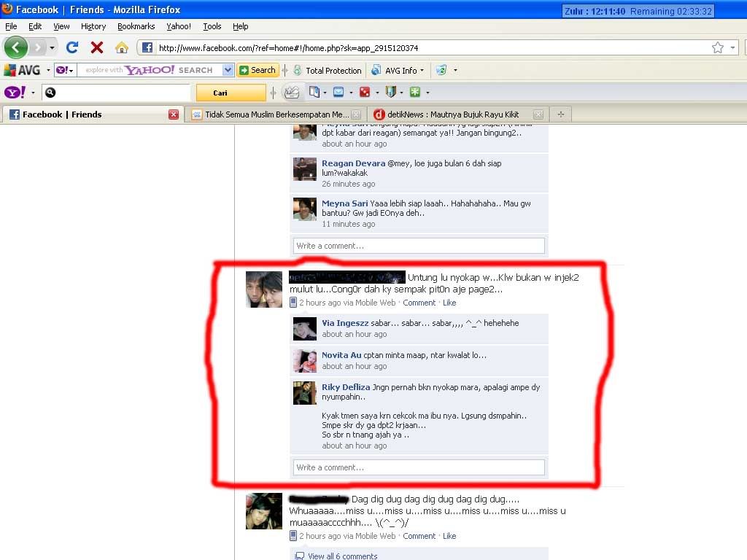Image resolution: width=747 pixels, height=560 pixels.
Task: Close the Facebook | Friends tab
Action: click(x=174, y=114)
